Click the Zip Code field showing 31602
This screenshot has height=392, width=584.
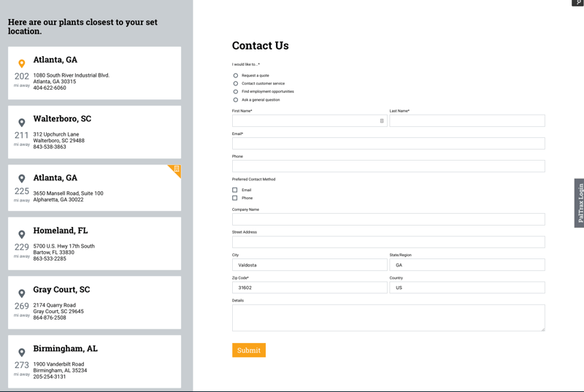click(310, 288)
